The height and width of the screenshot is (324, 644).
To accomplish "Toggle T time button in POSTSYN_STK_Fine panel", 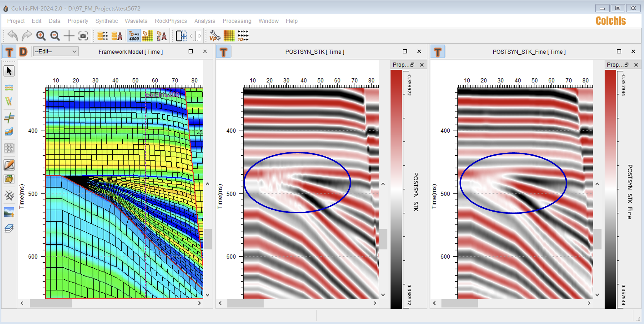I will pos(438,52).
